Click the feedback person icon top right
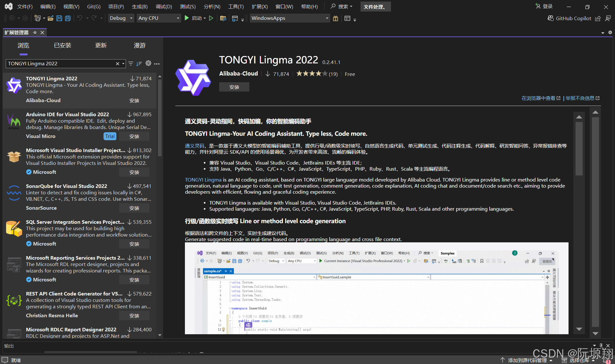The width and height of the screenshot is (615, 364). pyautogui.click(x=608, y=18)
